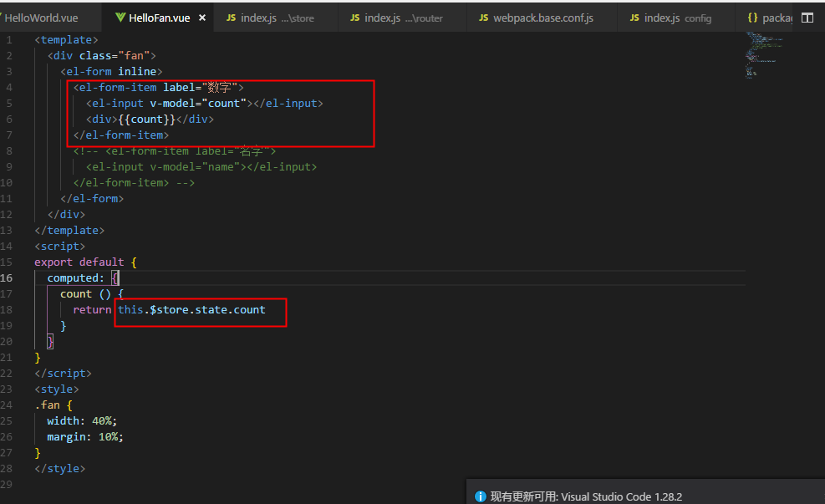
Task: Click the Visual Studio Code update notification text
Action: tap(586, 496)
